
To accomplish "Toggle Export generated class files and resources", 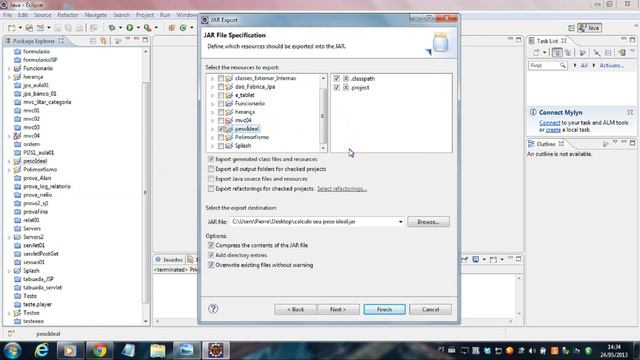I will click(211, 159).
